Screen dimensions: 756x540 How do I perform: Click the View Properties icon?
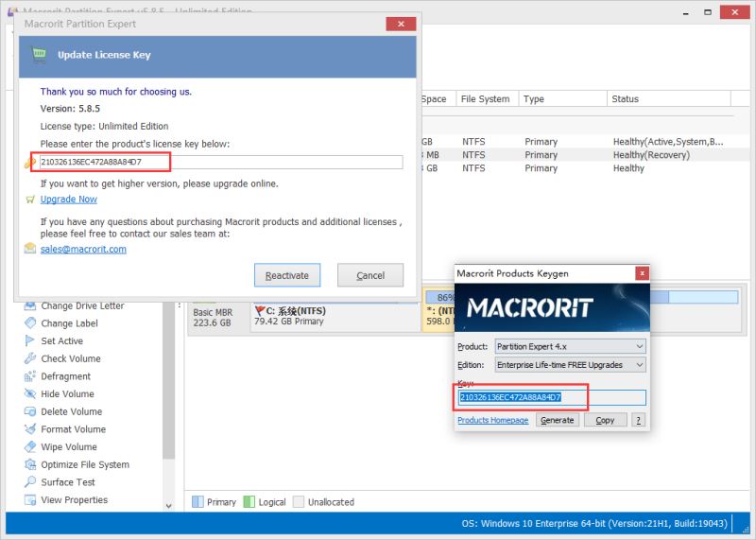[x=30, y=499]
